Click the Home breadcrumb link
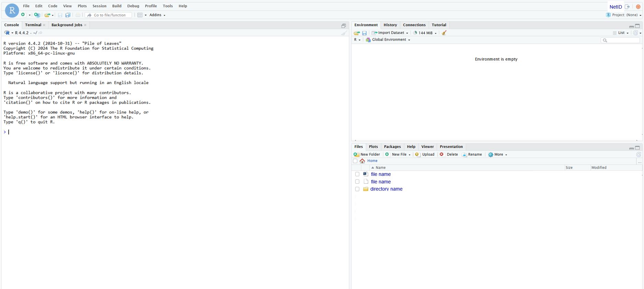This screenshot has height=289, width=644. 372,161
